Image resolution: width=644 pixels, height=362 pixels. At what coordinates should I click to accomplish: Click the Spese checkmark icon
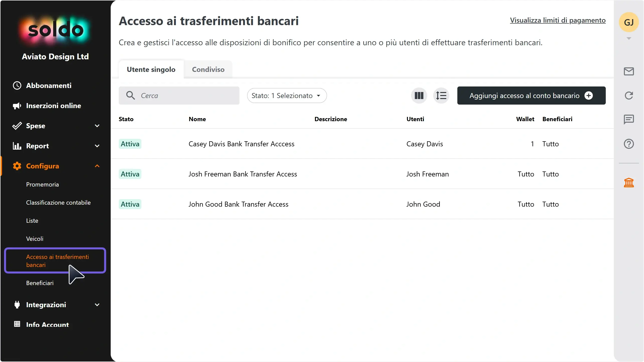pos(17,126)
